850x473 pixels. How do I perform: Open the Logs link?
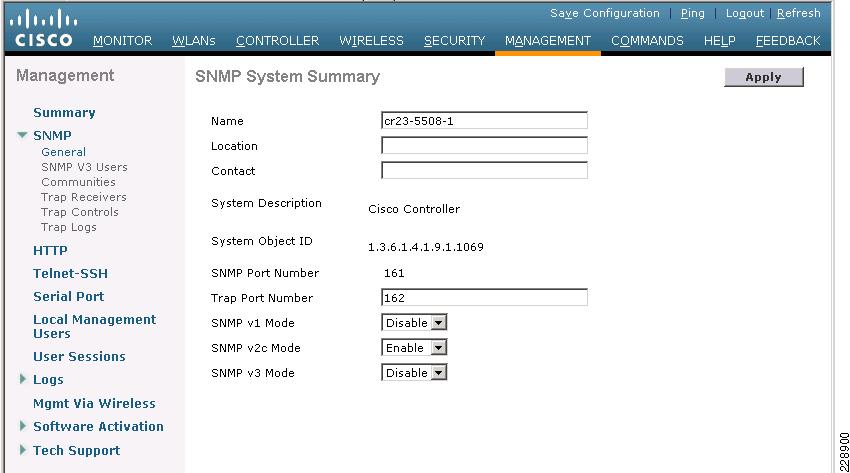pyautogui.click(x=48, y=380)
